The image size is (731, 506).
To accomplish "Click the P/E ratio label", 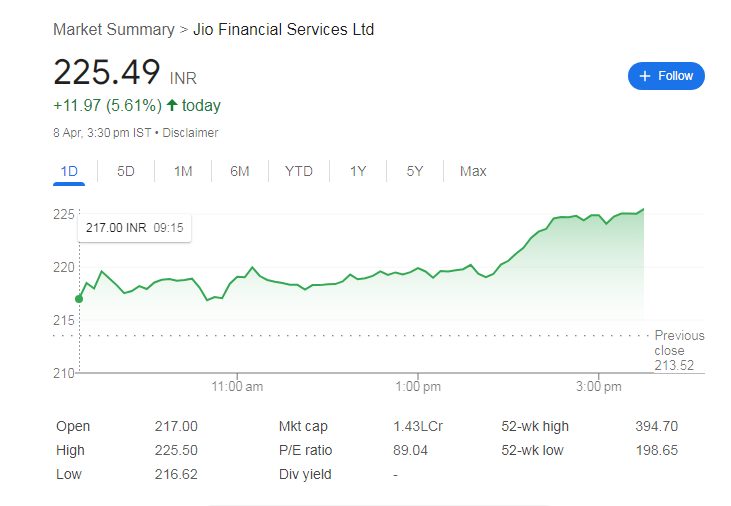I will point(306,450).
